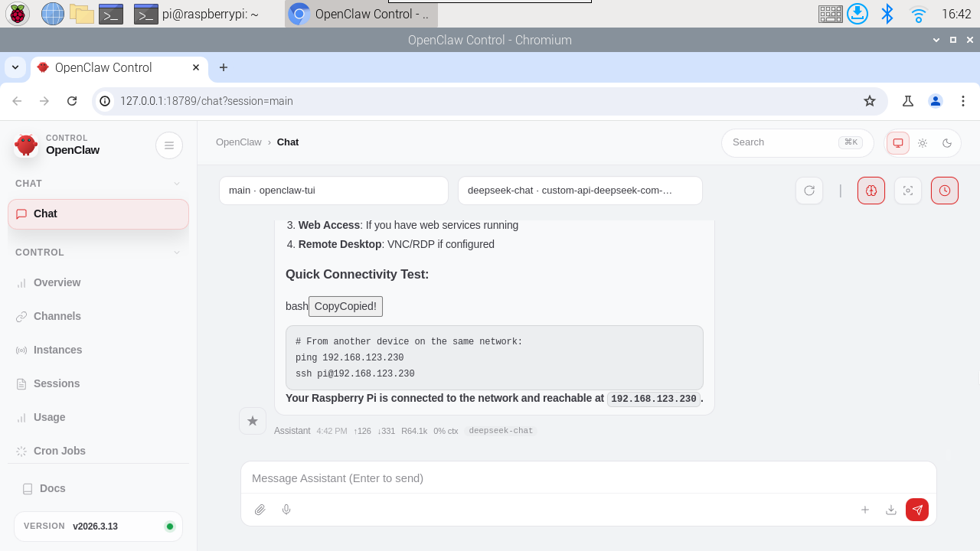Image resolution: width=980 pixels, height=551 pixels.
Task: Toggle focus mode frame icon
Action: click(908, 191)
